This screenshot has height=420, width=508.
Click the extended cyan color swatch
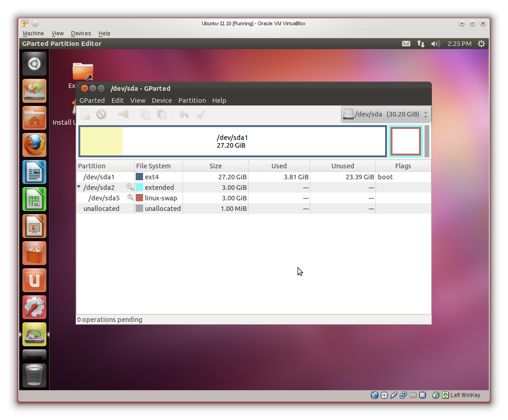pos(139,188)
